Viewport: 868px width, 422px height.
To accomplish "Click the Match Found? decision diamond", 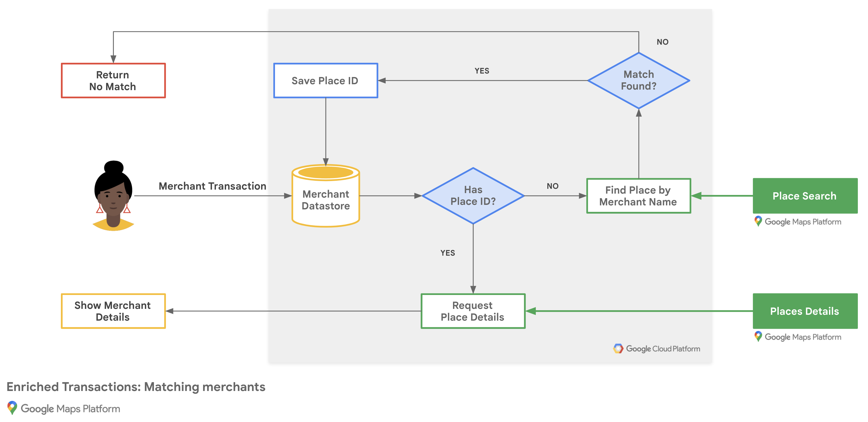I will click(x=638, y=80).
